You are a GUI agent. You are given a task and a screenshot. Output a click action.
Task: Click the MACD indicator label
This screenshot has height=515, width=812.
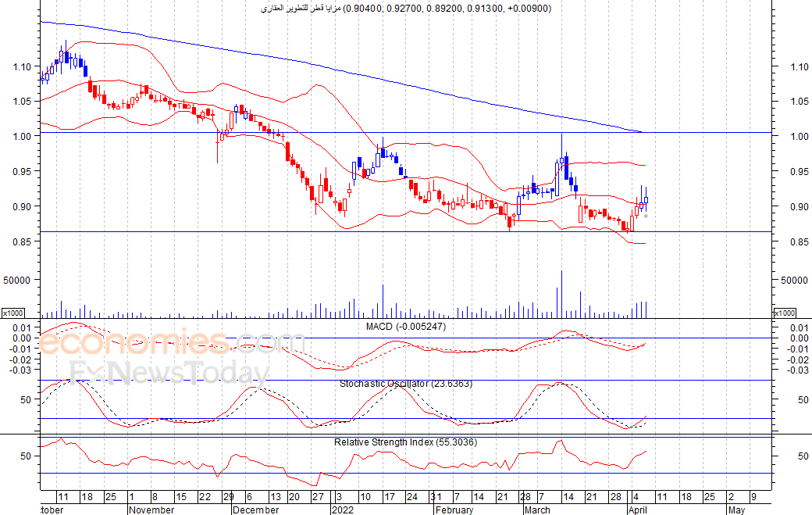pos(405,327)
